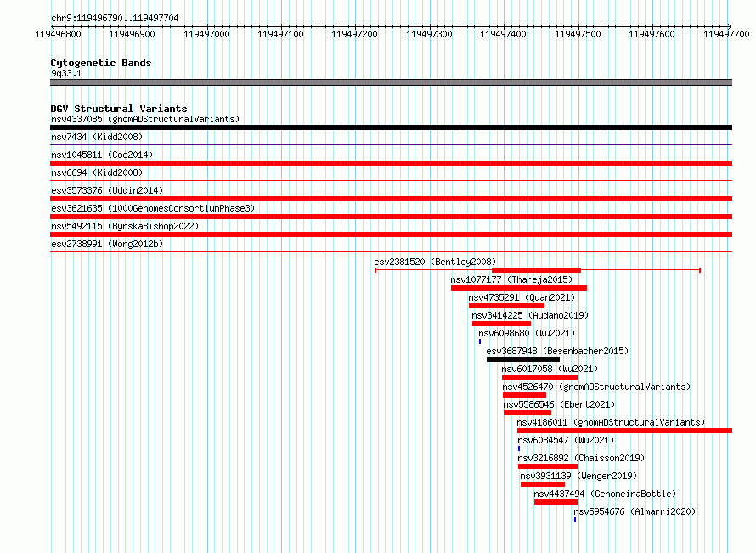
Task: Click esv2381520 (Bentley2008) label
Action: (435, 262)
